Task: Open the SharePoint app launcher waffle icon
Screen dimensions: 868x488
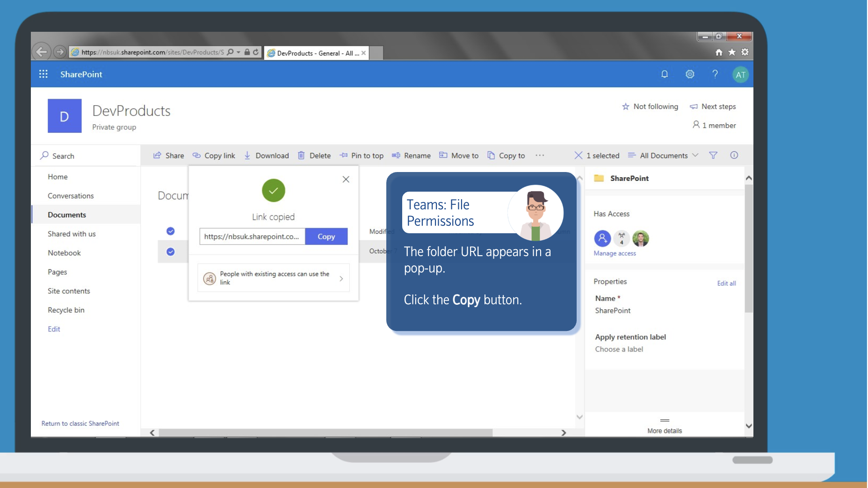Action: 43,74
